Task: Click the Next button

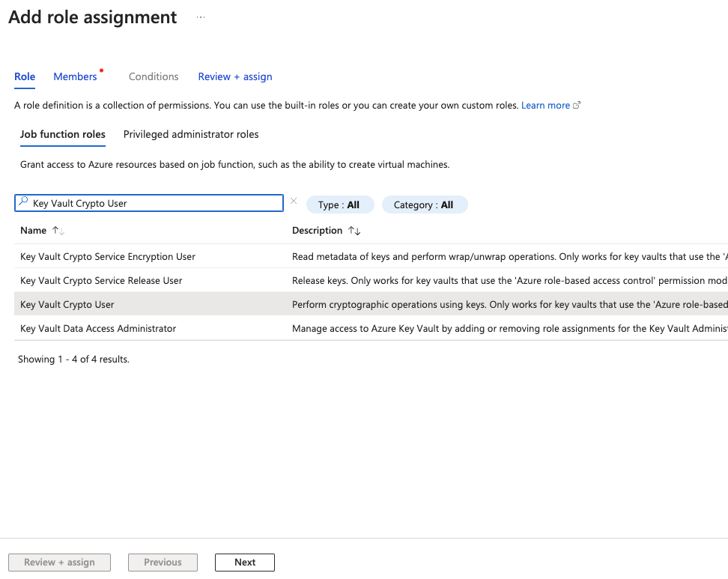Action: click(245, 563)
